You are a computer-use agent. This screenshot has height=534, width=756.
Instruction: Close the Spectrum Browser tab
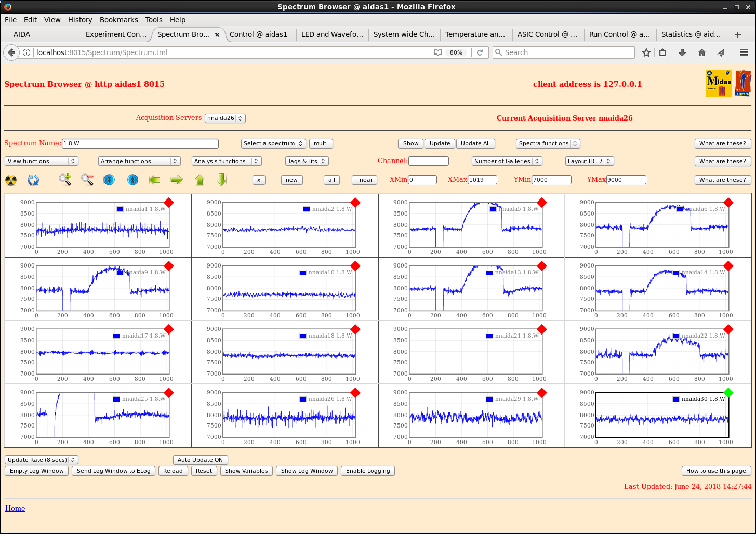217,35
